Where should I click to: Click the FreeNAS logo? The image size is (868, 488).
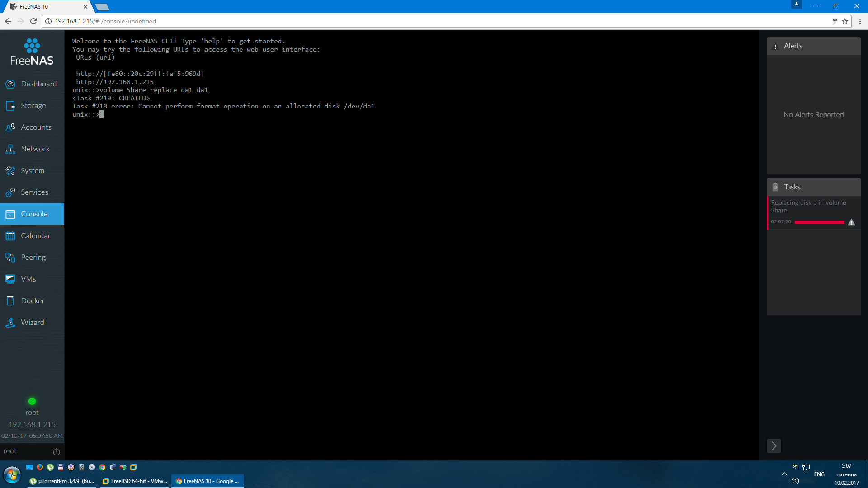point(32,52)
